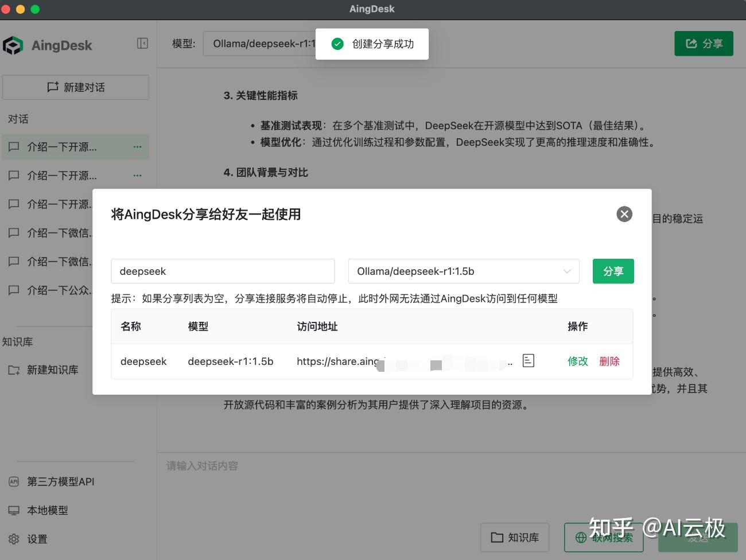Click the green 分享 button in the dialog
The image size is (746, 560).
(613, 271)
